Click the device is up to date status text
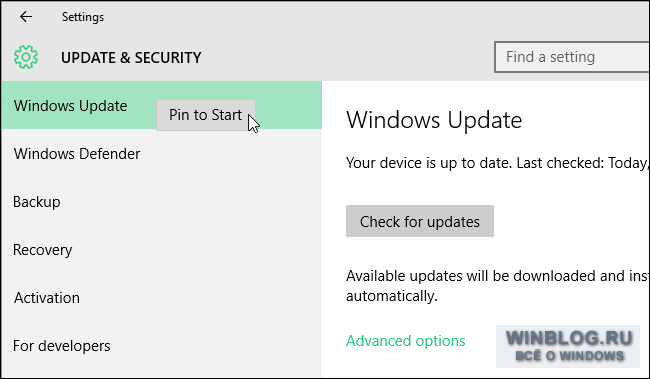Image resolution: width=650 pixels, height=379 pixels. pyautogui.click(x=497, y=163)
